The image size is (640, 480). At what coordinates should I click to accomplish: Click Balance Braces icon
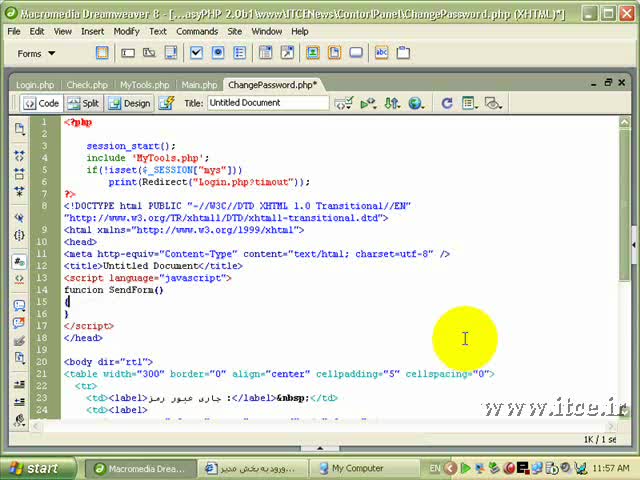19,235
